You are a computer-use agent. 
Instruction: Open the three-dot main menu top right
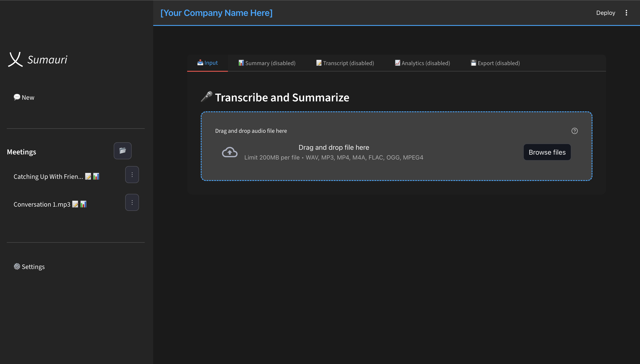pos(626,13)
